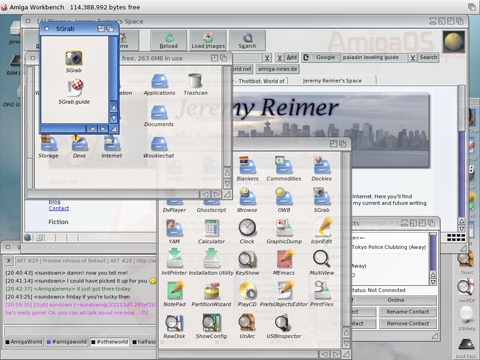
Task: Launch the Calculator icon
Action: point(211,228)
